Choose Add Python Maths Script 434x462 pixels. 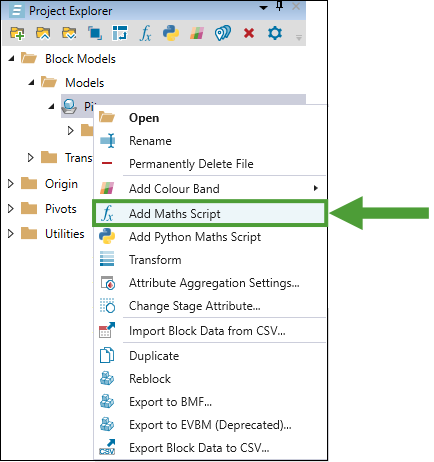(x=209, y=237)
